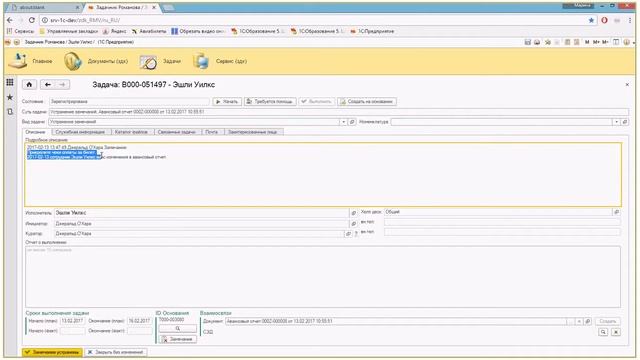
Task: Open the calculator icon in 1C toolbar
Action: 567,42
